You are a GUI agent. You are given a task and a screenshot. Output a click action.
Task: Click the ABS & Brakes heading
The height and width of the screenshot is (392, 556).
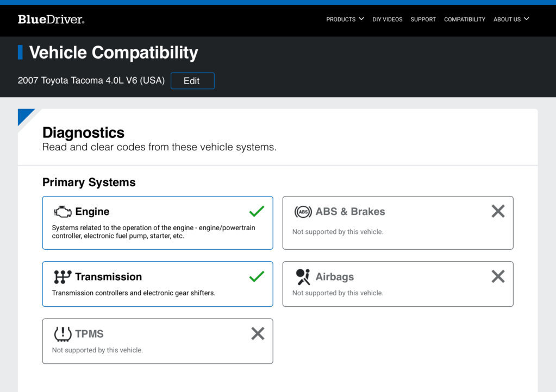tap(351, 211)
